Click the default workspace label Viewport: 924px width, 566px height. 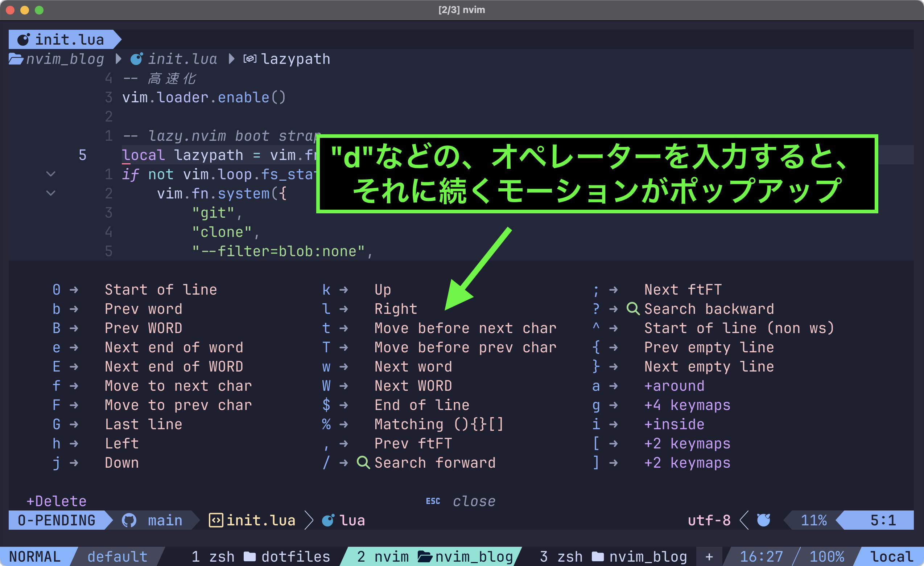tap(117, 557)
